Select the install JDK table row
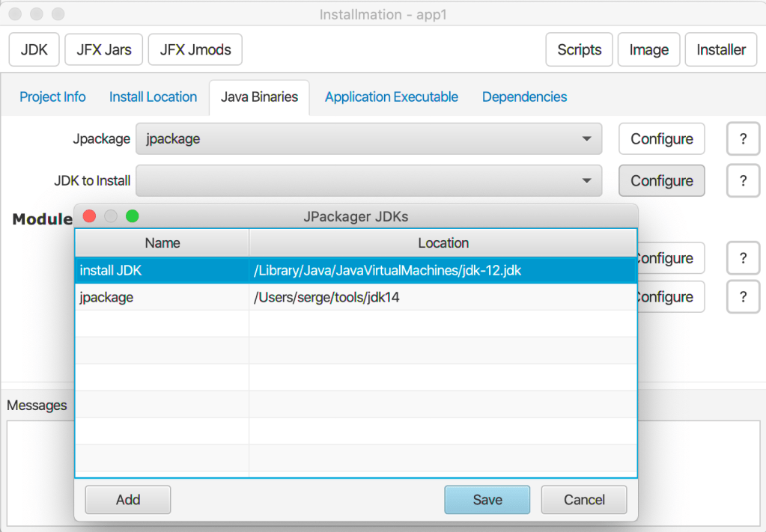Viewport: 766px width, 532px height. tap(356, 271)
